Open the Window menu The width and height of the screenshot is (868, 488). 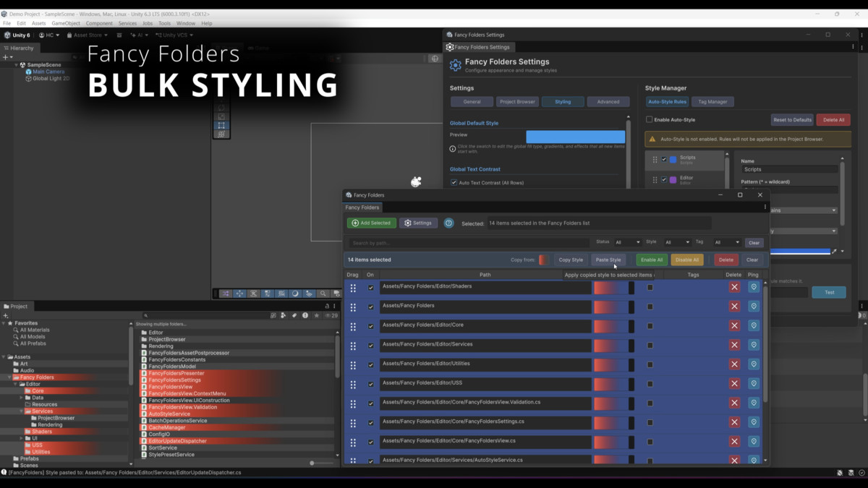click(186, 23)
